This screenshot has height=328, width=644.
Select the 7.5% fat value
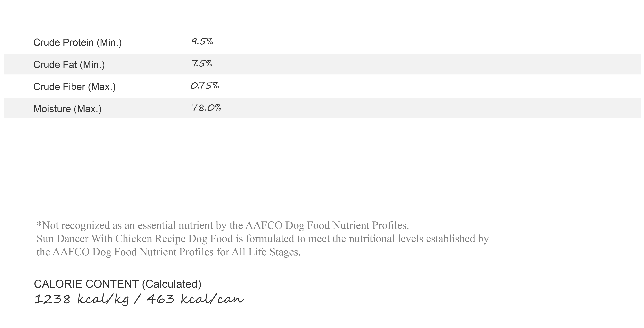click(202, 64)
